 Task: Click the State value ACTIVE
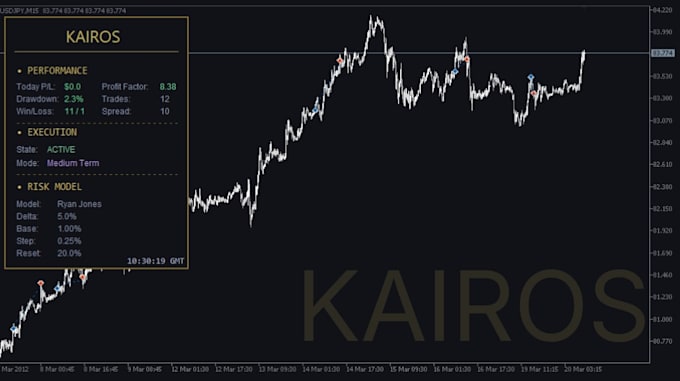pyautogui.click(x=61, y=150)
